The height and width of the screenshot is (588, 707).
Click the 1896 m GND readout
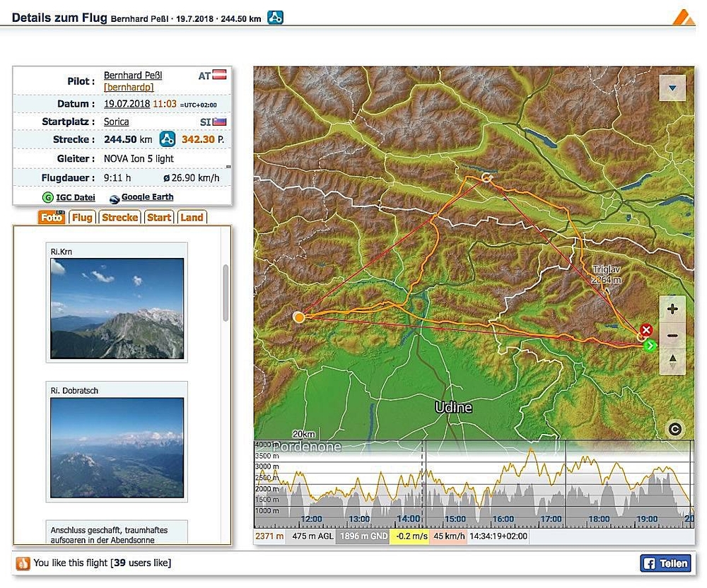363,536
